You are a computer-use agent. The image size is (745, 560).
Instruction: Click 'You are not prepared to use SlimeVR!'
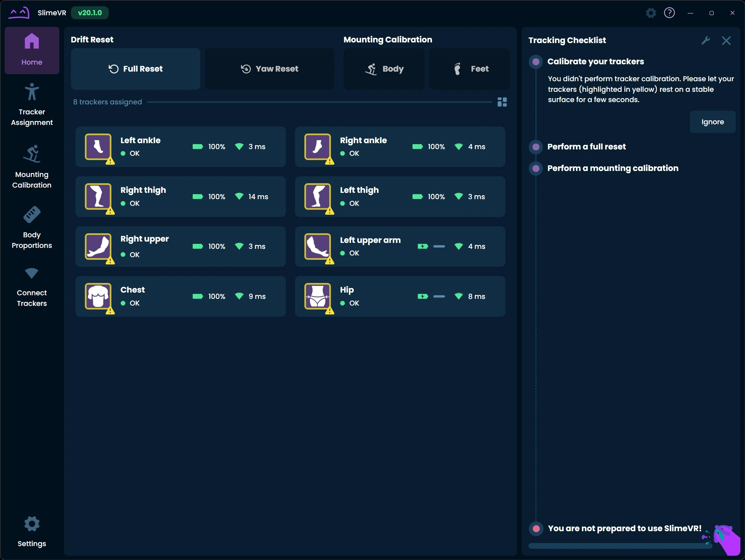pyautogui.click(x=624, y=529)
